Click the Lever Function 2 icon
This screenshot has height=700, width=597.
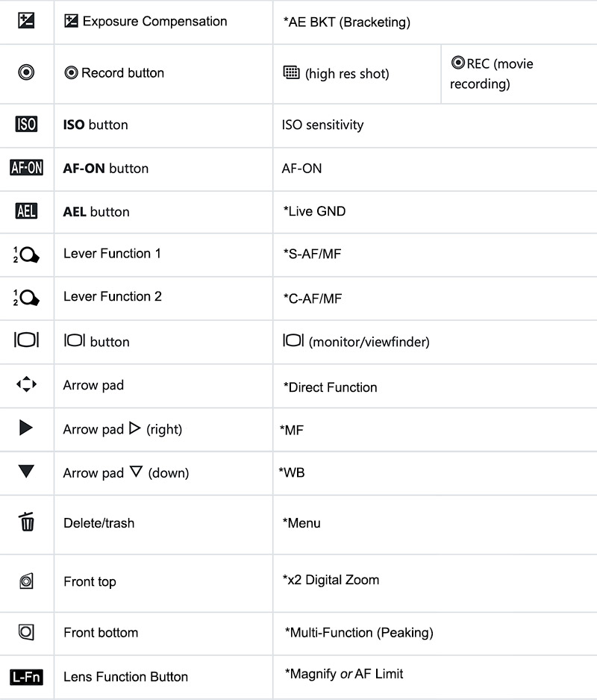click(26, 298)
